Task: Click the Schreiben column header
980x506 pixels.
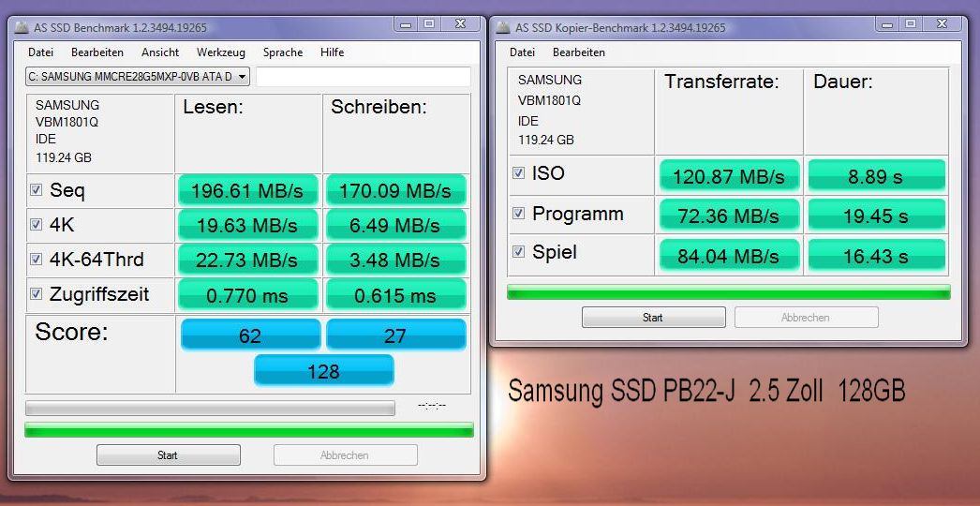Action: pyautogui.click(x=379, y=107)
